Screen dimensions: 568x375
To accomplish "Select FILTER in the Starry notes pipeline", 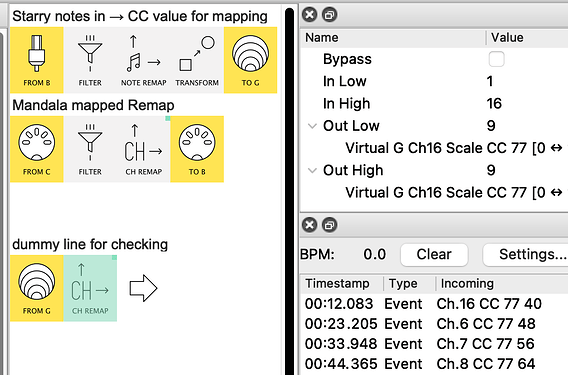I will tap(90, 60).
